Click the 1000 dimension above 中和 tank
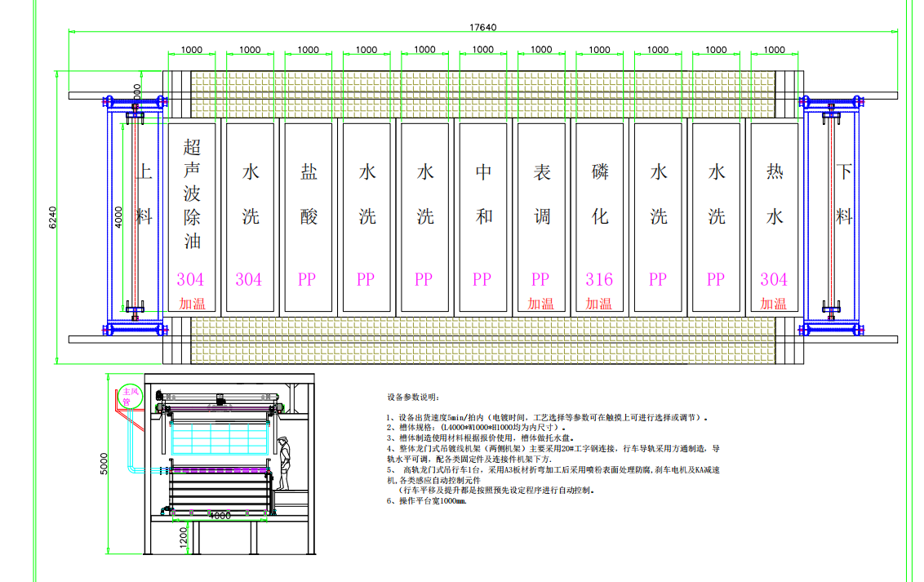Screen dimensions: 924x582 click(x=483, y=50)
